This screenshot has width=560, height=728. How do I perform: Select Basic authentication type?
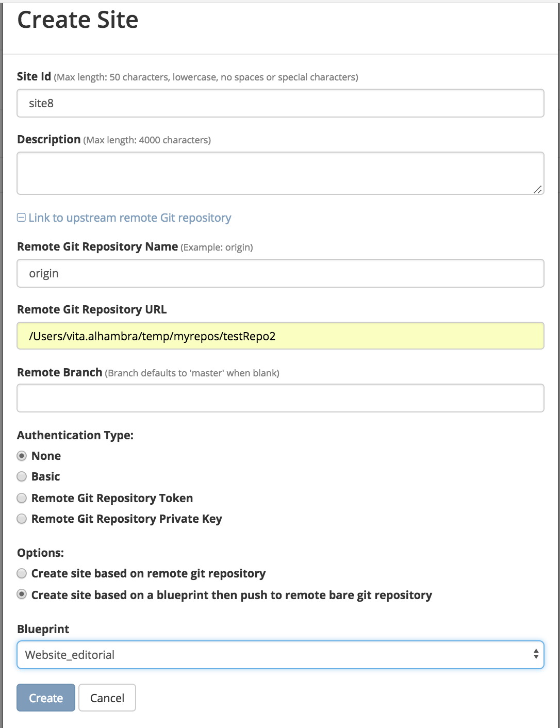[x=22, y=476]
